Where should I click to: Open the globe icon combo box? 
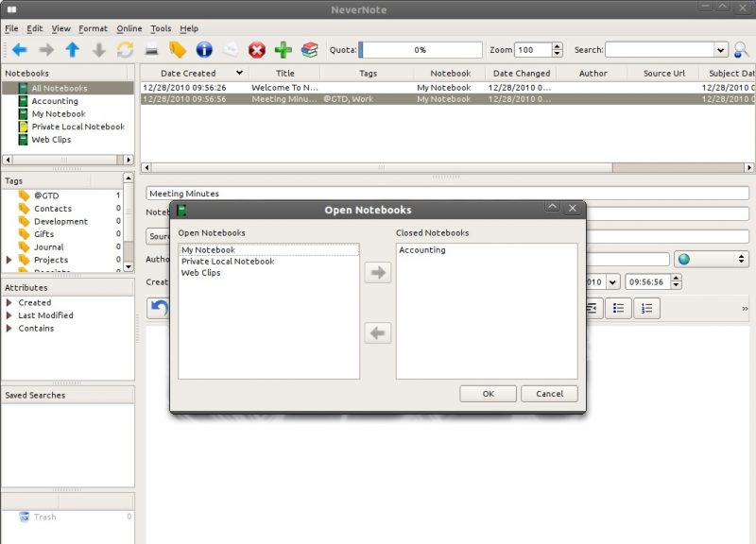[x=712, y=259]
